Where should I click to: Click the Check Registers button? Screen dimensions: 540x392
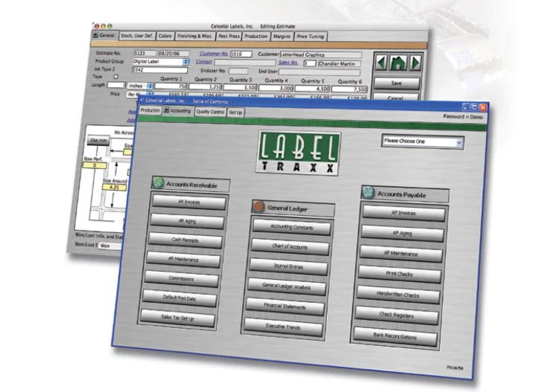click(397, 315)
